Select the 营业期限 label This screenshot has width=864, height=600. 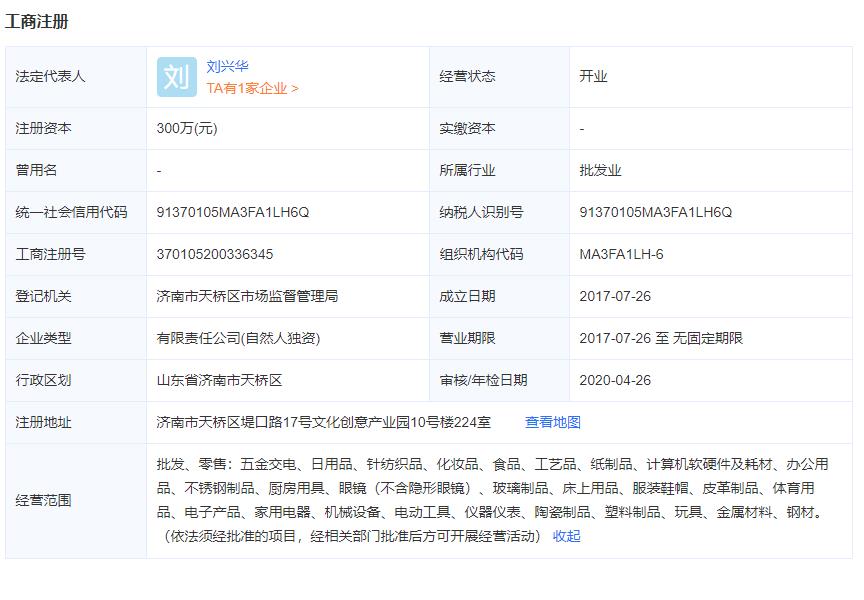[x=467, y=338]
